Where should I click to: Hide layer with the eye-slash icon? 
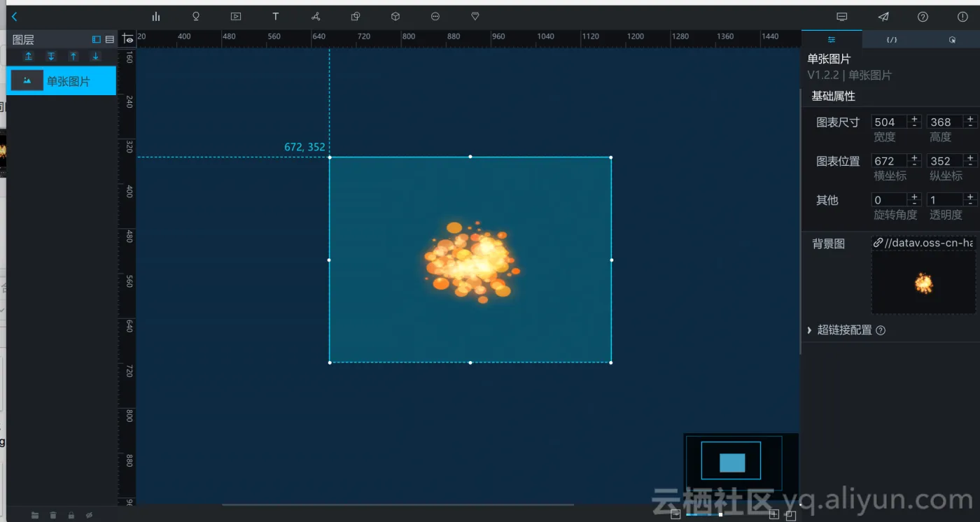pyautogui.click(x=89, y=515)
